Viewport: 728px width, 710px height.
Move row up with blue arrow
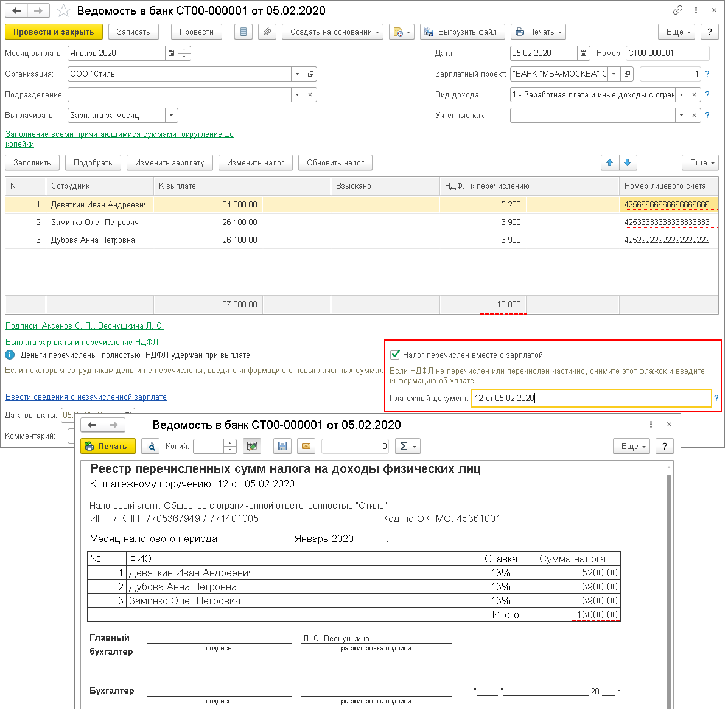pos(609,162)
